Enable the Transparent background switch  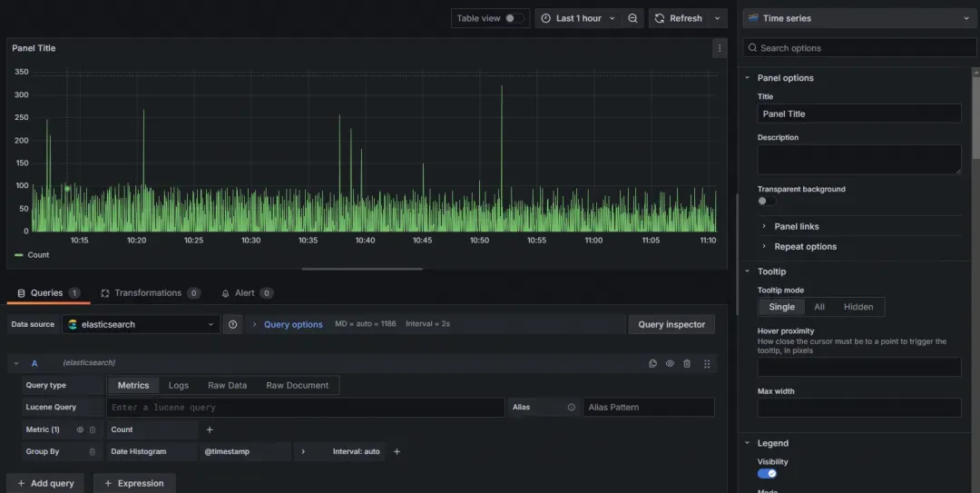[x=766, y=202]
